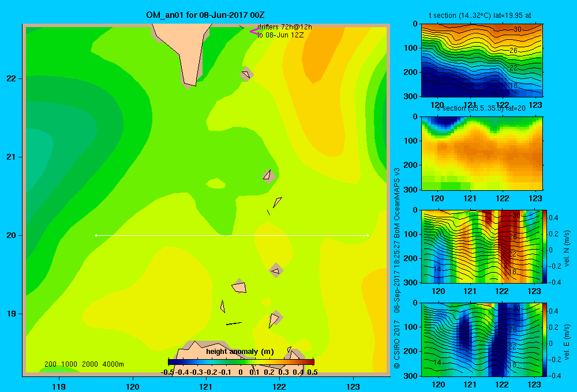577x392 pixels.
Task: Select the 'drifters 72h@12h' label
Action: [284, 27]
